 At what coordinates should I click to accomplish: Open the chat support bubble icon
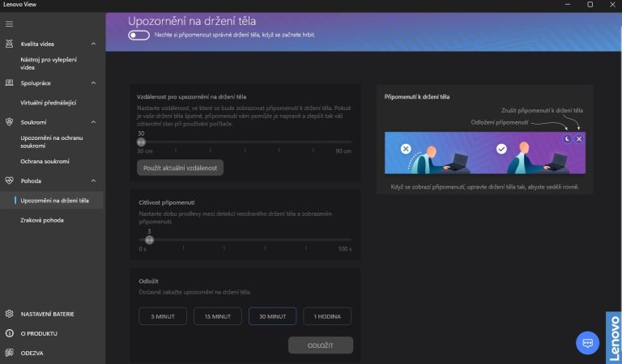pos(587,342)
